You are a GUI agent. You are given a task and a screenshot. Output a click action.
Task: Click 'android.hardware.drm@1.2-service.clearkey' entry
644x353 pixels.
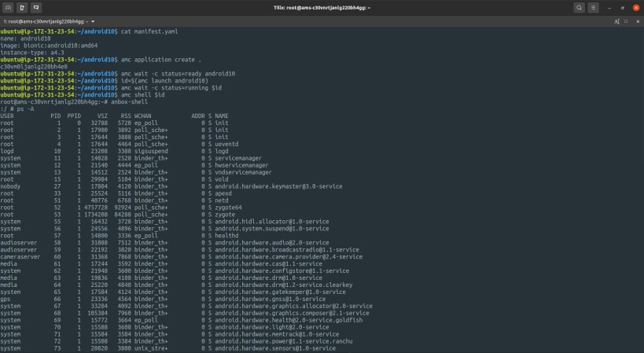coord(284,285)
